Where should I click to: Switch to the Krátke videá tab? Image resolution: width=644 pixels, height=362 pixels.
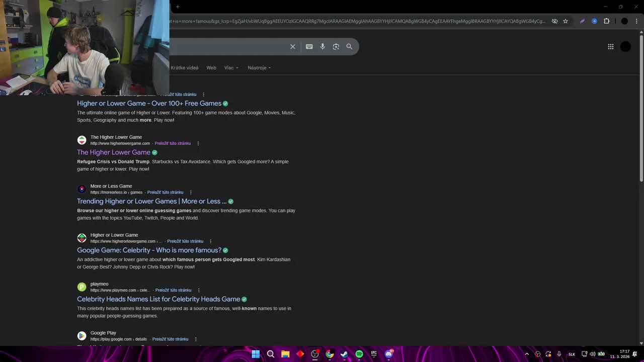[x=185, y=68]
